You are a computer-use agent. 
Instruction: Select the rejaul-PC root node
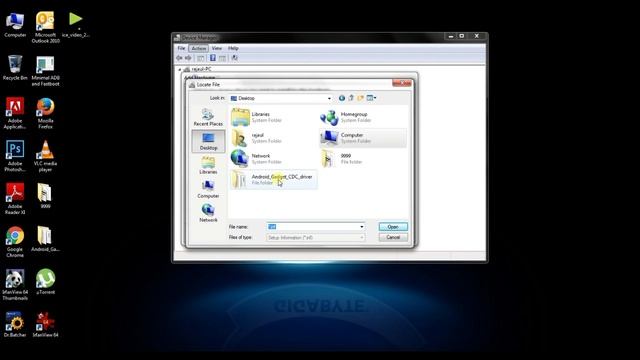(x=202, y=69)
